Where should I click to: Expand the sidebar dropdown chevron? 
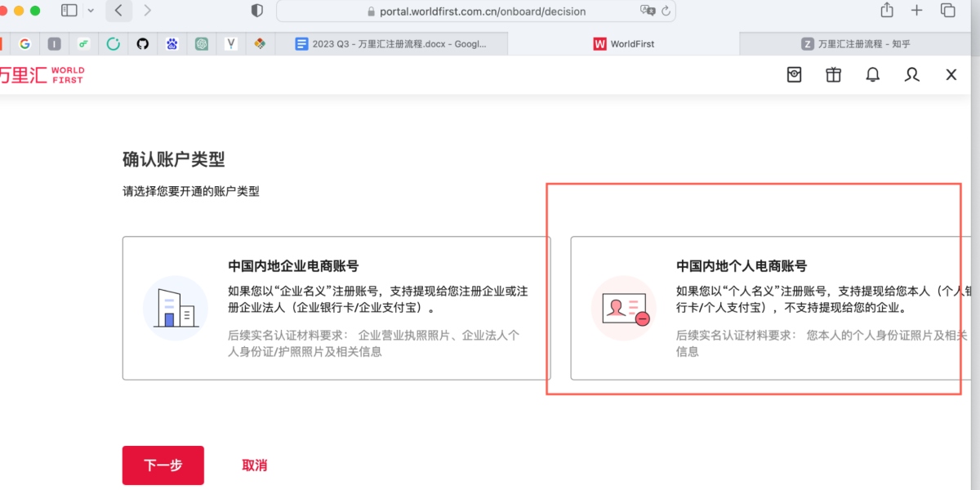coord(90,11)
